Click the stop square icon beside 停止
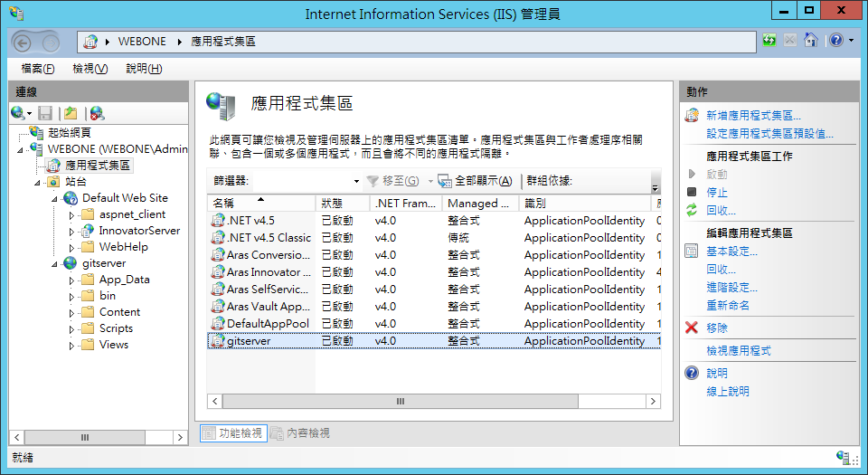This screenshot has height=475, width=868. [x=692, y=192]
